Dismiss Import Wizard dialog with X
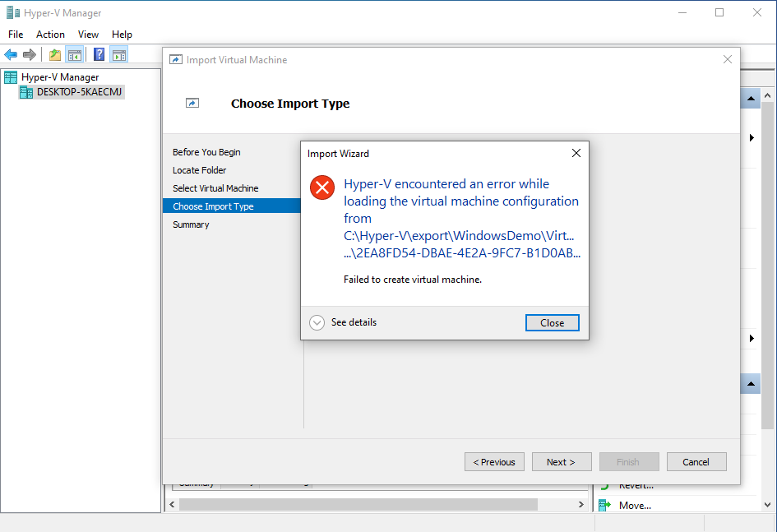The image size is (777, 532). click(x=576, y=153)
